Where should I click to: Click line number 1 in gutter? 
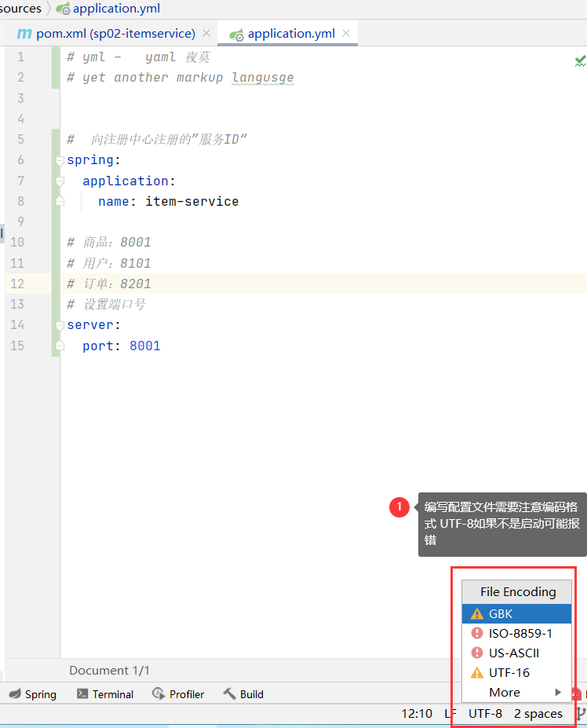pos(21,57)
